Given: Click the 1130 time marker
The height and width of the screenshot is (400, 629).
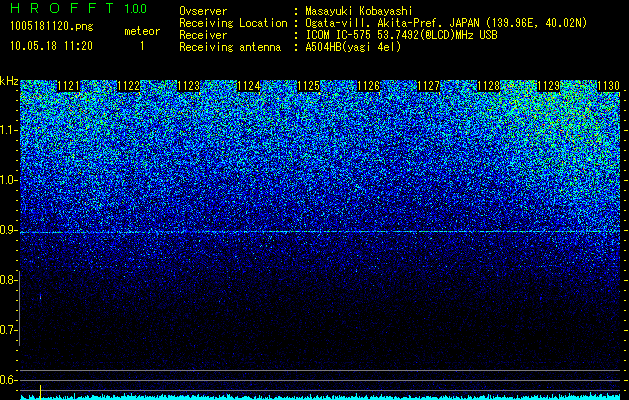Looking at the screenshot, I should click(609, 86).
